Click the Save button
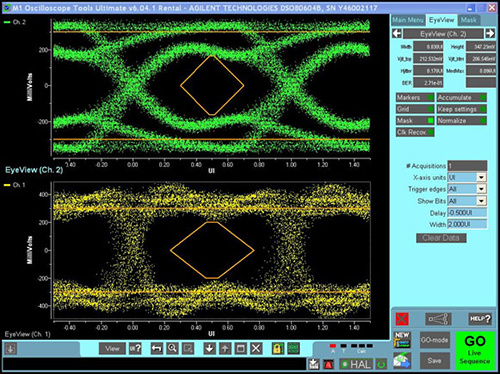500x374 pixels. click(434, 361)
